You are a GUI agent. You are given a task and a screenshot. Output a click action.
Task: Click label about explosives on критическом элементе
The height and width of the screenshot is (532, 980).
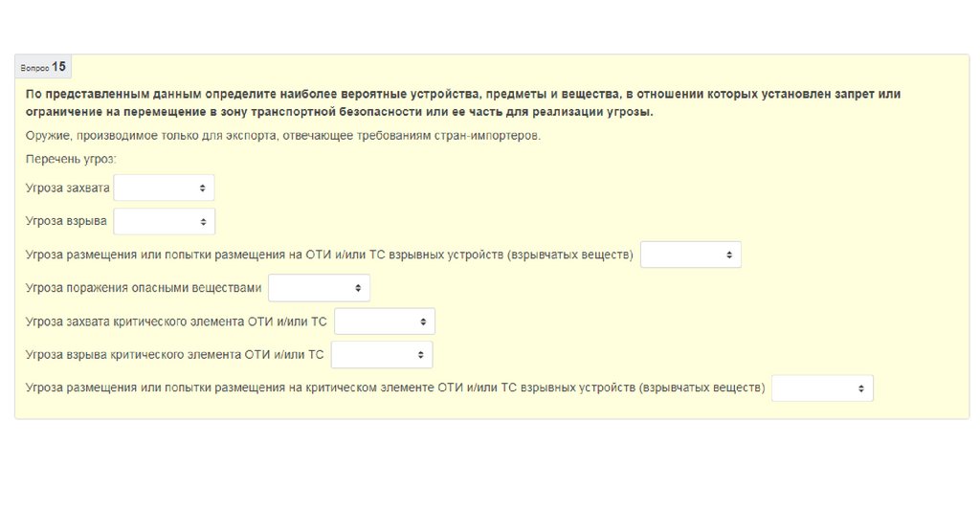point(395,388)
